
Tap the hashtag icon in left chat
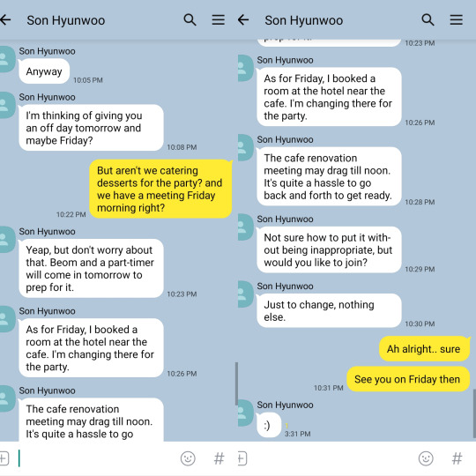219,458
